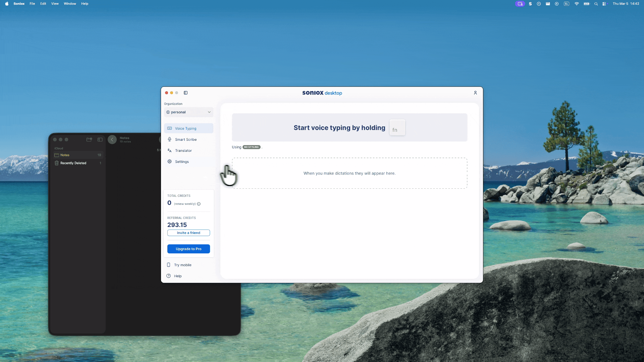This screenshot has height=362, width=644.
Task: Open the Window menu
Action: pyautogui.click(x=70, y=4)
